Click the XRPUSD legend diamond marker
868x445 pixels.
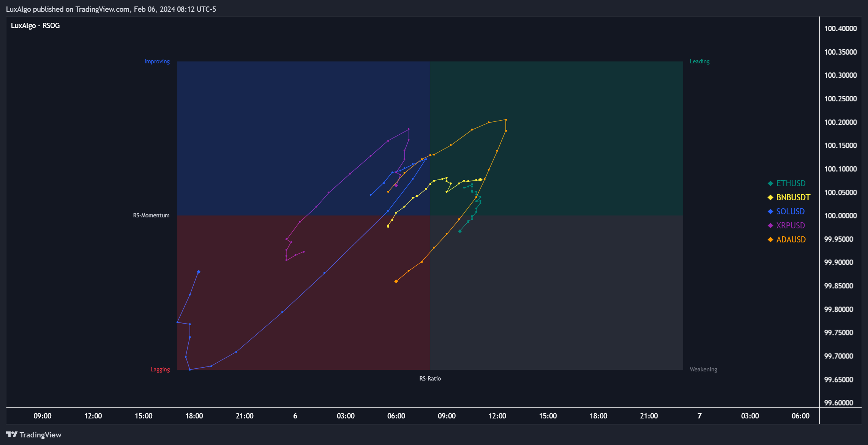[770, 226]
